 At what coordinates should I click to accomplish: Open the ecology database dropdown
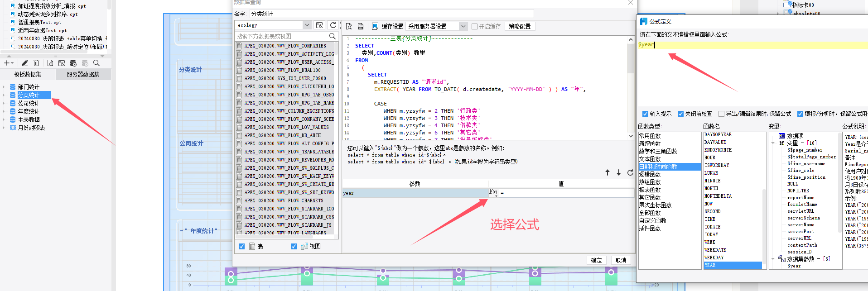click(307, 25)
